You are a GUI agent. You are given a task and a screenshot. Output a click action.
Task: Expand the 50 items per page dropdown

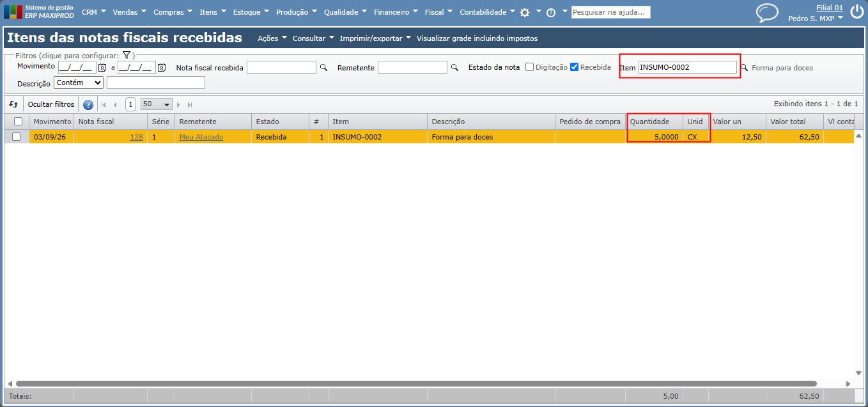(x=157, y=104)
